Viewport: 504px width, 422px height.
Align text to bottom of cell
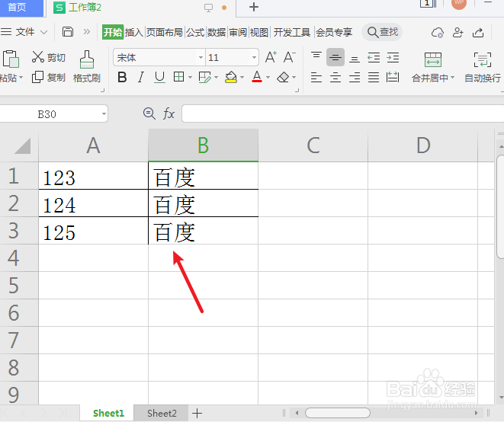(x=355, y=58)
